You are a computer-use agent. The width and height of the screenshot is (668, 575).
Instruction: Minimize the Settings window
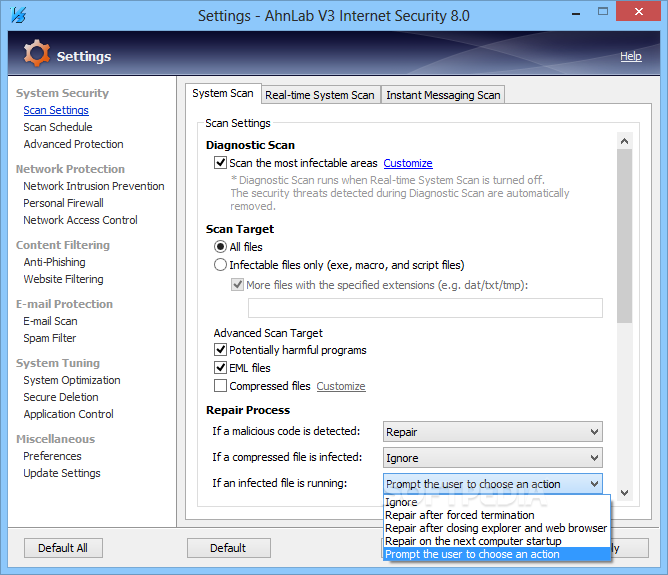[x=576, y=13]
